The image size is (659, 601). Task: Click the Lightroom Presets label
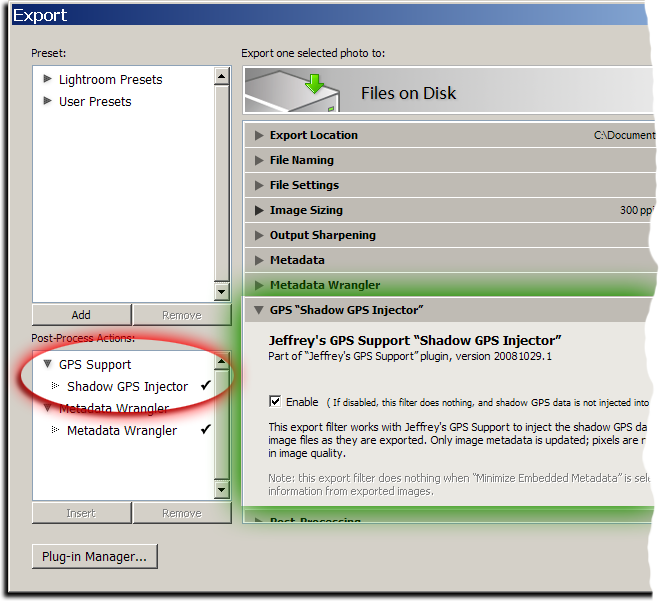pos(111,79)
